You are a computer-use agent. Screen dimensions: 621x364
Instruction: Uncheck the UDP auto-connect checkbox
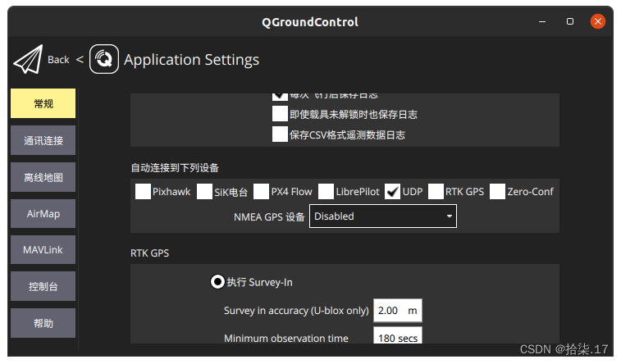[x=392, y=192]
